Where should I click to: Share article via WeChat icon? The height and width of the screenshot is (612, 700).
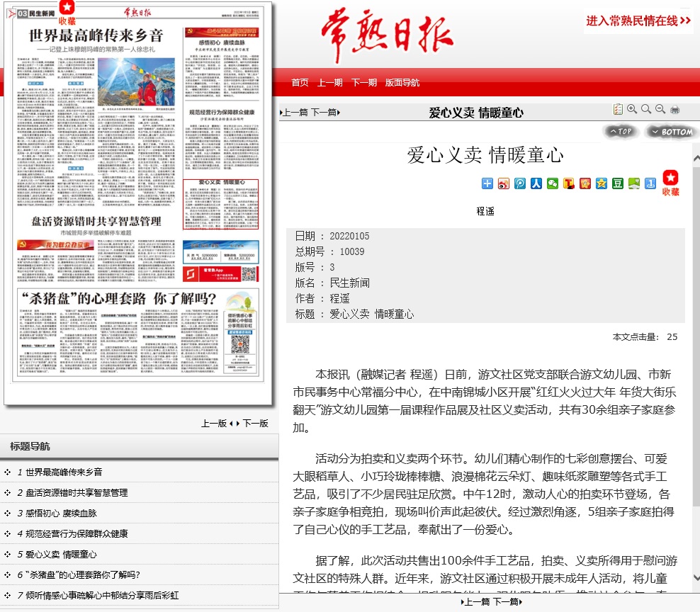[552, 183]
